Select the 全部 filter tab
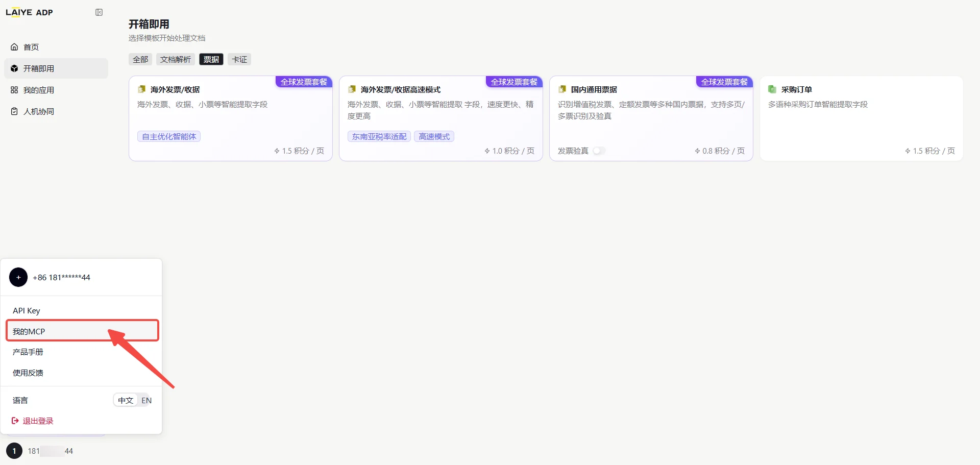This screenshot has width=980, height=465. point(140,59)
